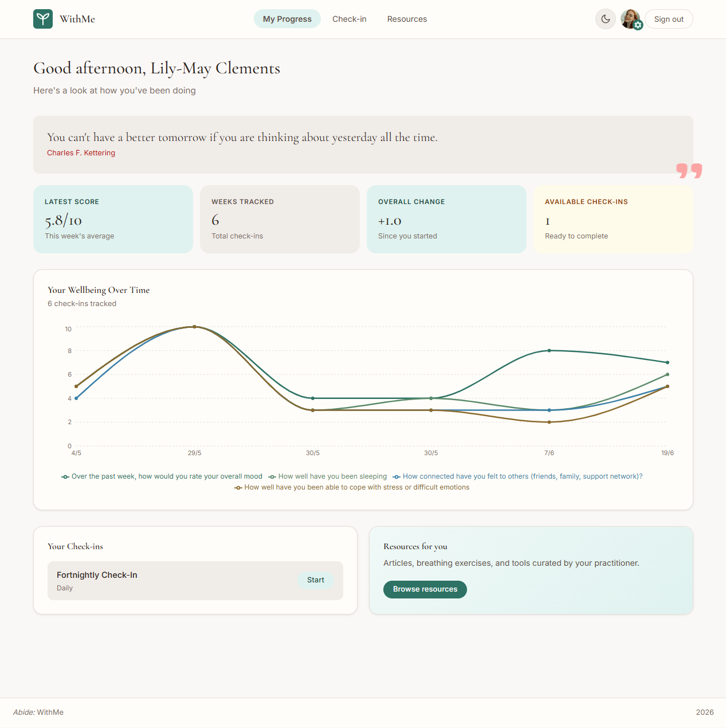Click the mood data point at 7/6

click(549, 350)
